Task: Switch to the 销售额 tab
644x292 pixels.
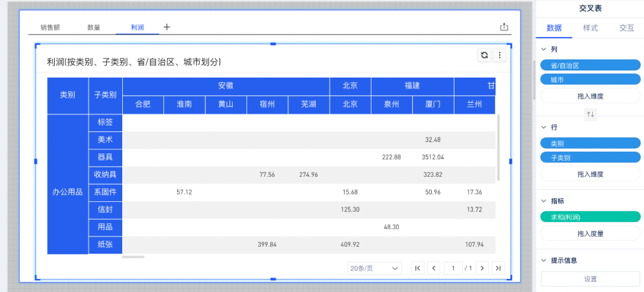Action: (50, 27)
